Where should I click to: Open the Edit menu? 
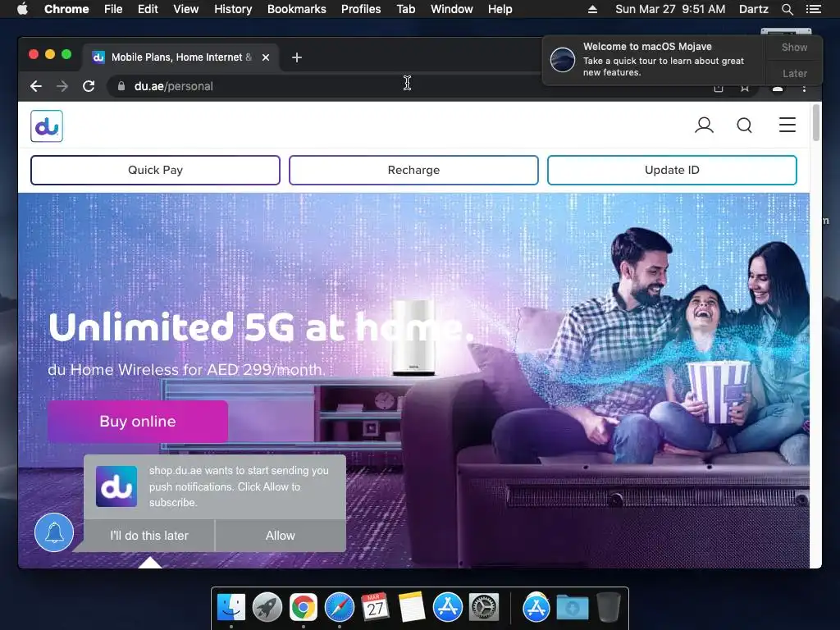pyautogui.click(x=148, y=9)
